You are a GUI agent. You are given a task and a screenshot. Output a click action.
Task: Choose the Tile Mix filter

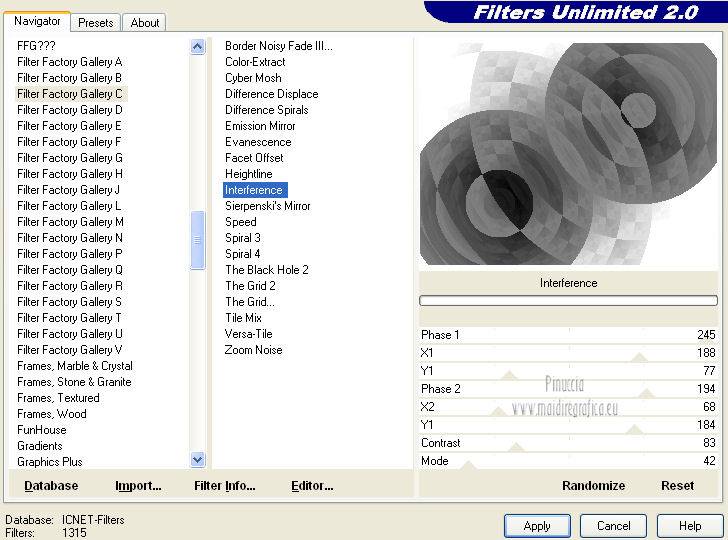243,318
